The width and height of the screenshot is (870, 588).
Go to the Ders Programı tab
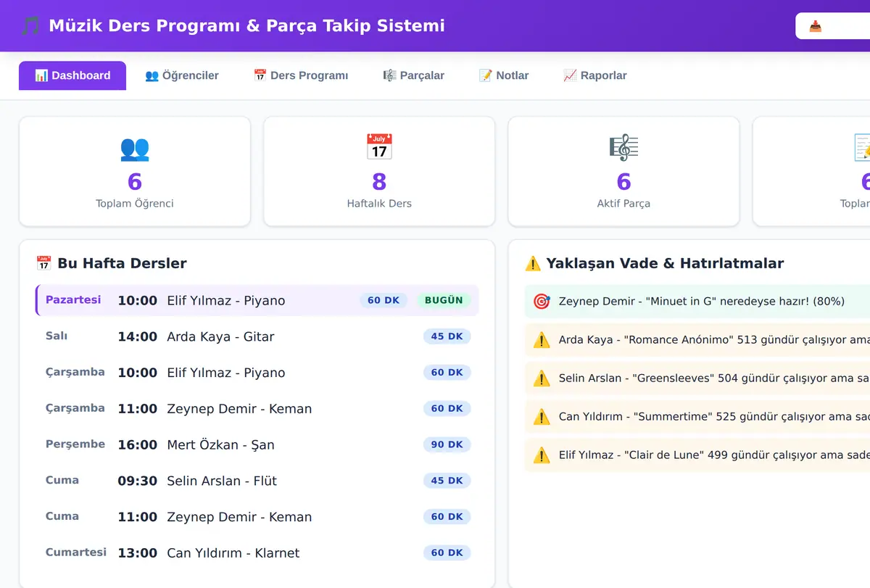click(301, 75)
